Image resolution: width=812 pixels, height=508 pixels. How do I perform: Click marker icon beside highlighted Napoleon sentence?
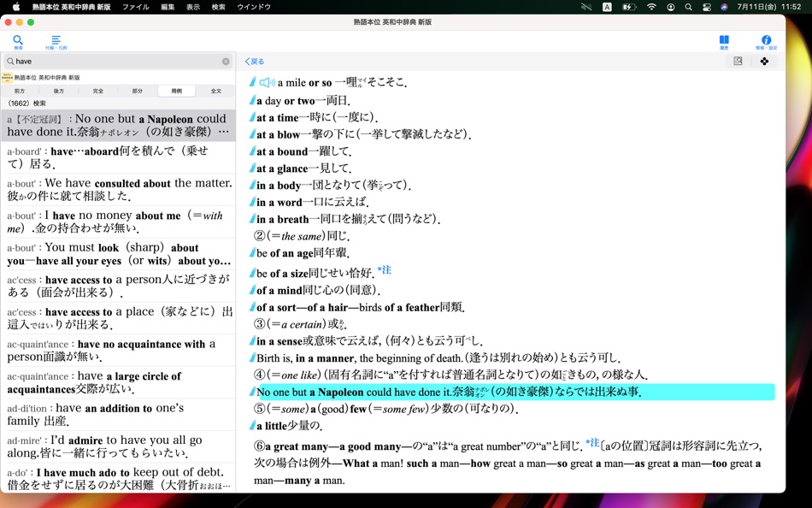click(x=252, y=392)
